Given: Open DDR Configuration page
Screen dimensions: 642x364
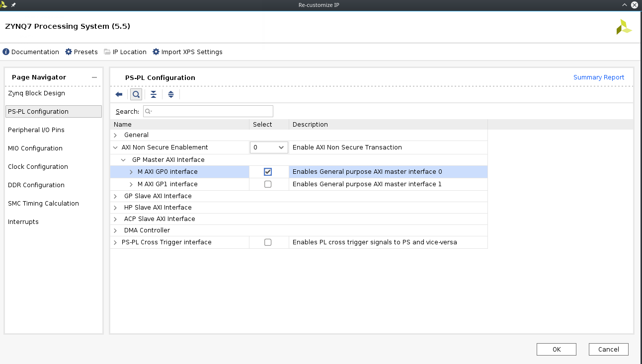Looking at the screenshot, I should point(36,185).
